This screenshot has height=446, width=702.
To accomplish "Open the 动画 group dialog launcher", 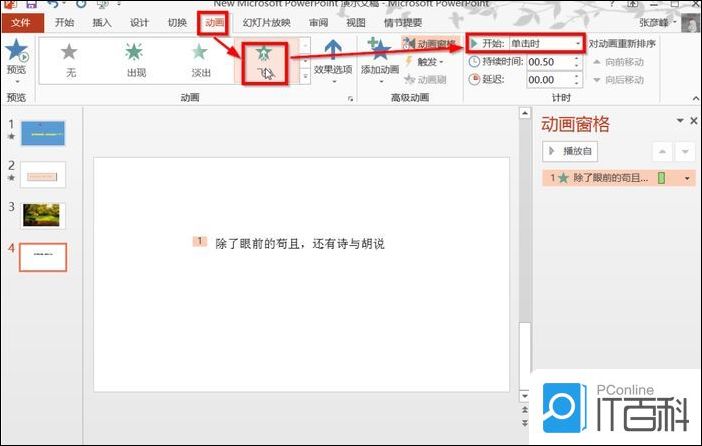I will click(350, 99).
